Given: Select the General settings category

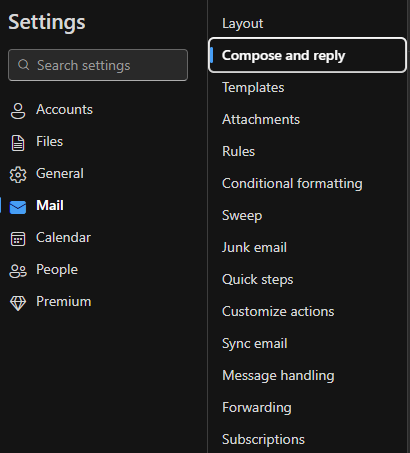Looking at the screenshot, I should pos(60,173).
